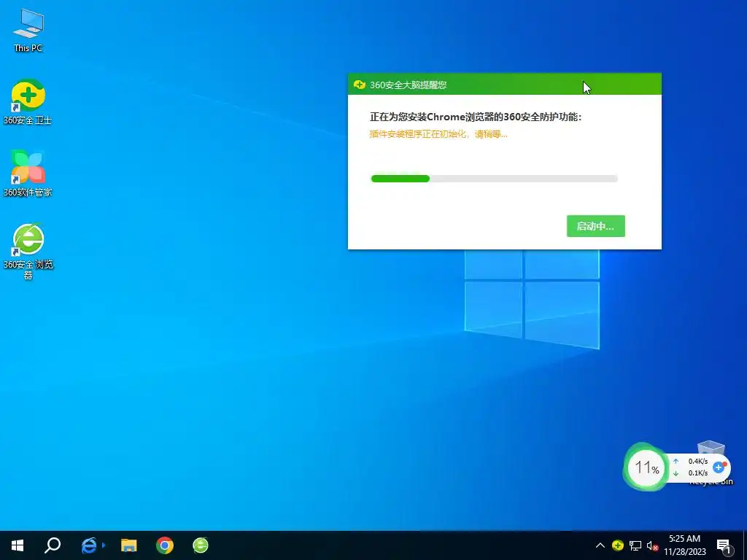Image resolution: width=747 pixels, height=560 pixels.
Task: Launch Google Chrome from taskbar
Action: 165,545
